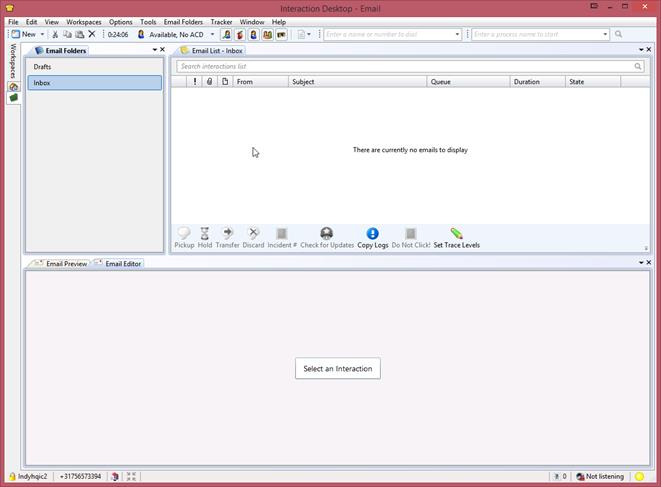
Task: Click the search magnifier icon in interactions list
Action: (x=638, y=67)
